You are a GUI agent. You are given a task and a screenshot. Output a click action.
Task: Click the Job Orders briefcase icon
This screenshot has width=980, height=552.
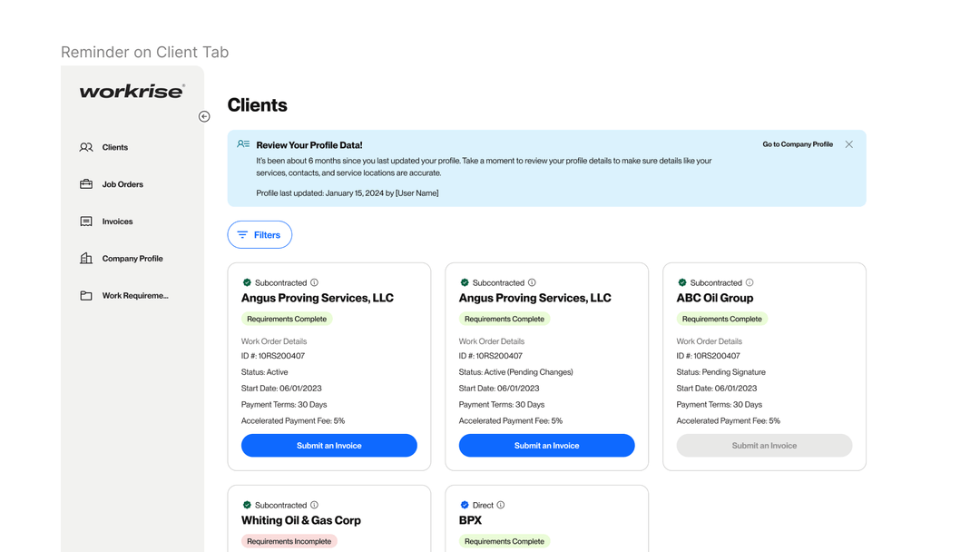coord(86,184)
